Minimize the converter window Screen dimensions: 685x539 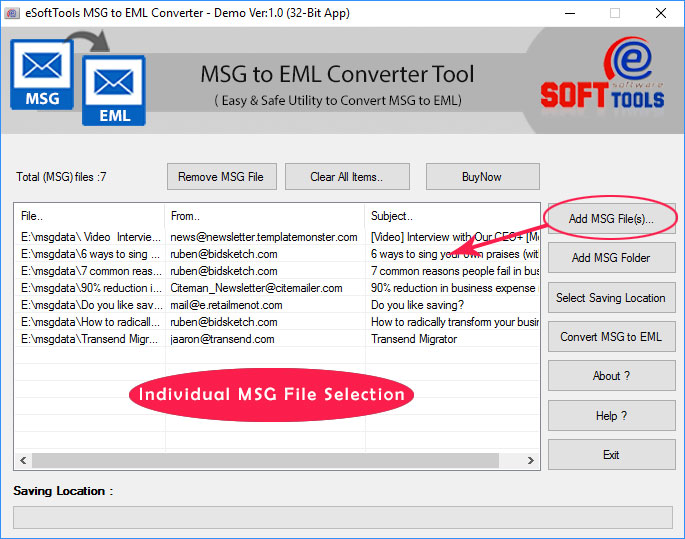coord(570,13)
